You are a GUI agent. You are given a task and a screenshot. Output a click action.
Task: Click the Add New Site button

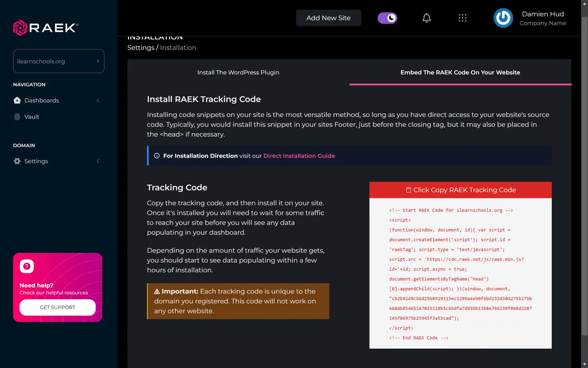[328, 17]
